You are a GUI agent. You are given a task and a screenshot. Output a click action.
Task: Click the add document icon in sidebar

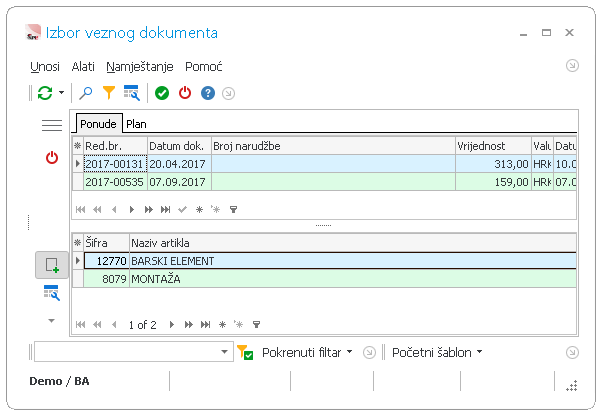pos(52,265)
